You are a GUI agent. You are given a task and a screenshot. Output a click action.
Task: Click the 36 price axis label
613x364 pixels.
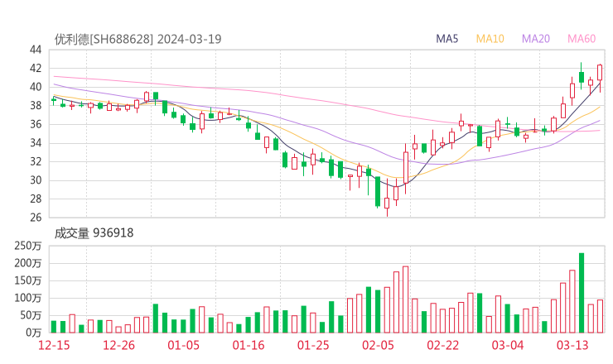pos(36,124)
